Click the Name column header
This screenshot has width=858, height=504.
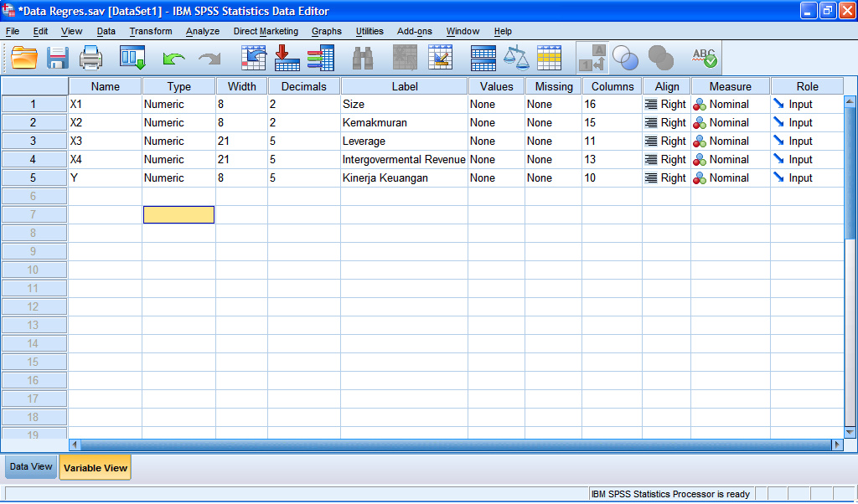pyautogui.click(x=105, y=86)
